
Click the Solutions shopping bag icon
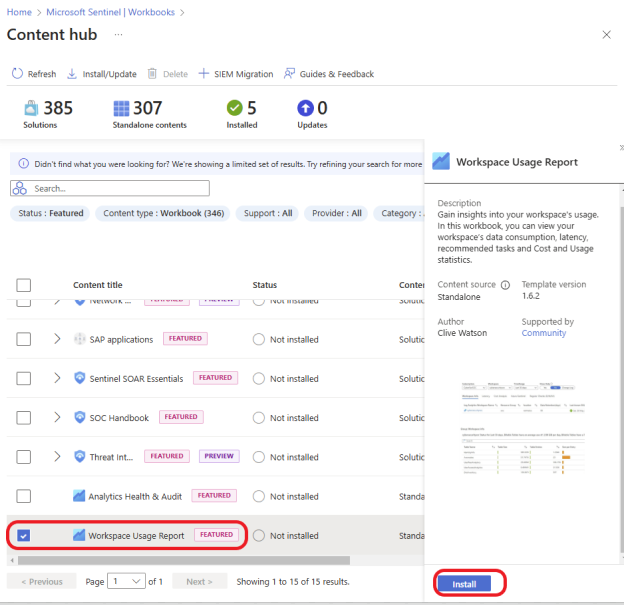tap(31, 108)
